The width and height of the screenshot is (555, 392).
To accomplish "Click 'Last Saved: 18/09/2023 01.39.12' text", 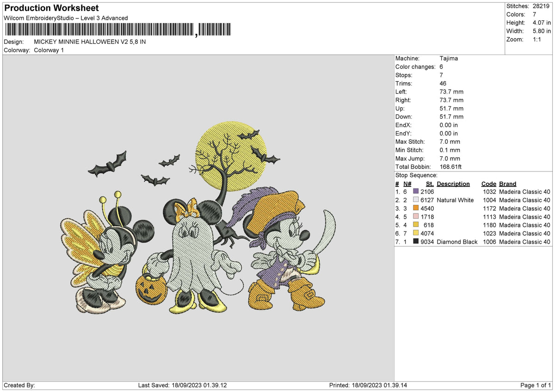I will [x=183, y=385].
